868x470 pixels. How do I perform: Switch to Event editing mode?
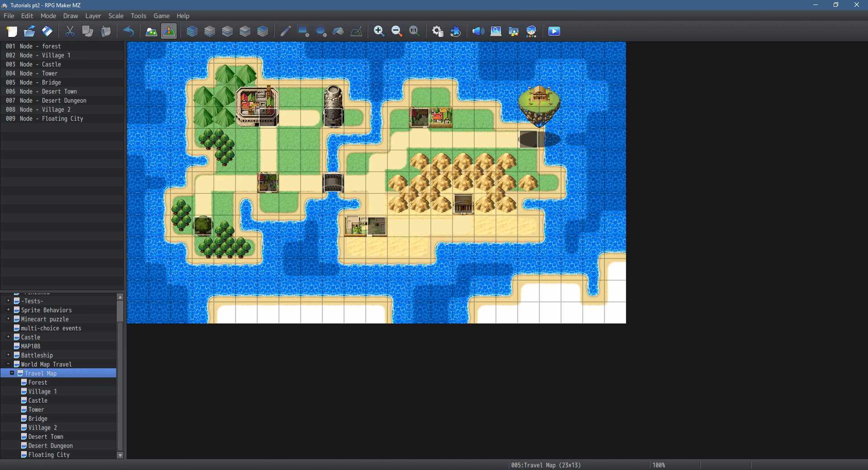(x=169, y=31)
